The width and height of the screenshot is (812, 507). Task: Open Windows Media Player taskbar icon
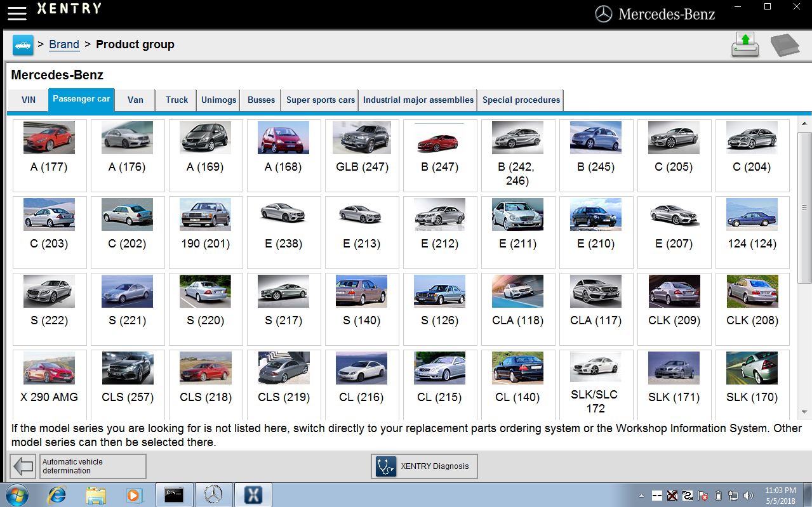click(135, 495)
